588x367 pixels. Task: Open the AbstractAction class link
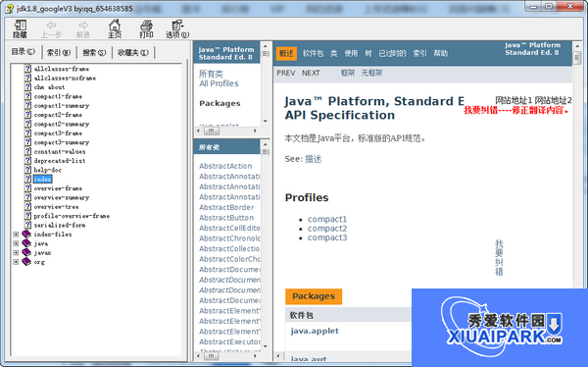pos(225,166)
